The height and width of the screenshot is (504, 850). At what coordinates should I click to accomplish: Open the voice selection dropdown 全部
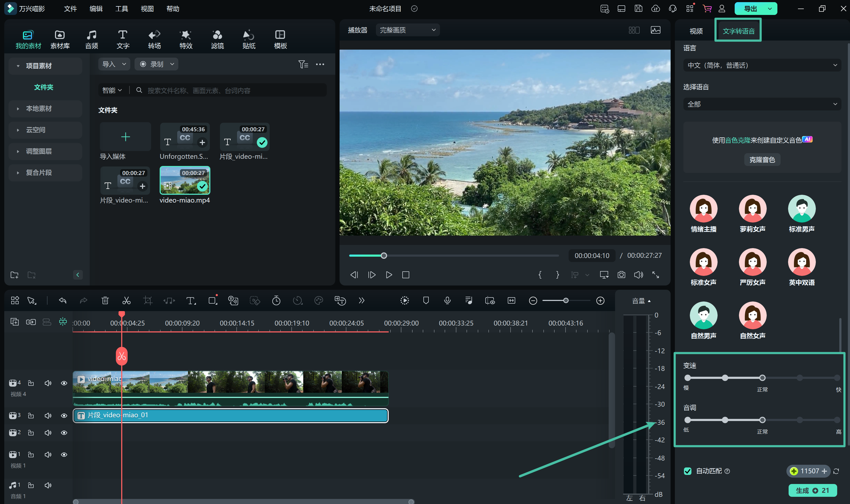[762, 104]
